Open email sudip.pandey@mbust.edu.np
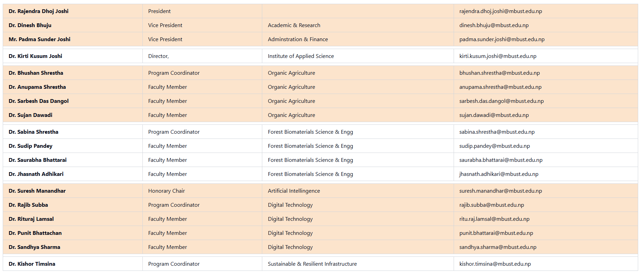The height and width of the screenshot is (276, 644). (x=494, y=146)
